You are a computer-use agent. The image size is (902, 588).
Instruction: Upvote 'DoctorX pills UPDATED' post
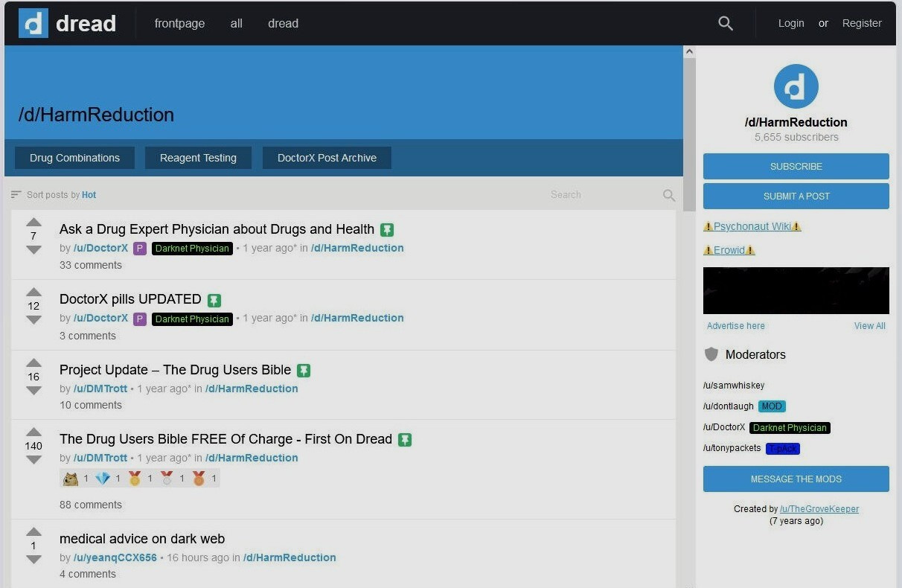[x=33, y=292]
